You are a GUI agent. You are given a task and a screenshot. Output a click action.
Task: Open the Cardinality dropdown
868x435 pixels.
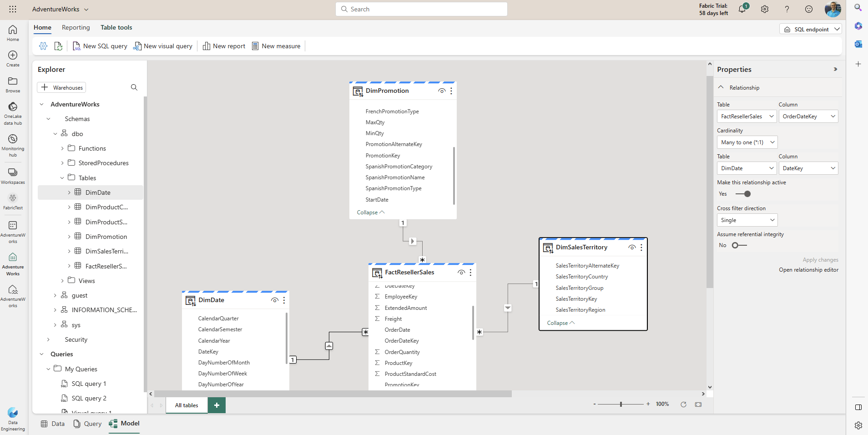747,142
